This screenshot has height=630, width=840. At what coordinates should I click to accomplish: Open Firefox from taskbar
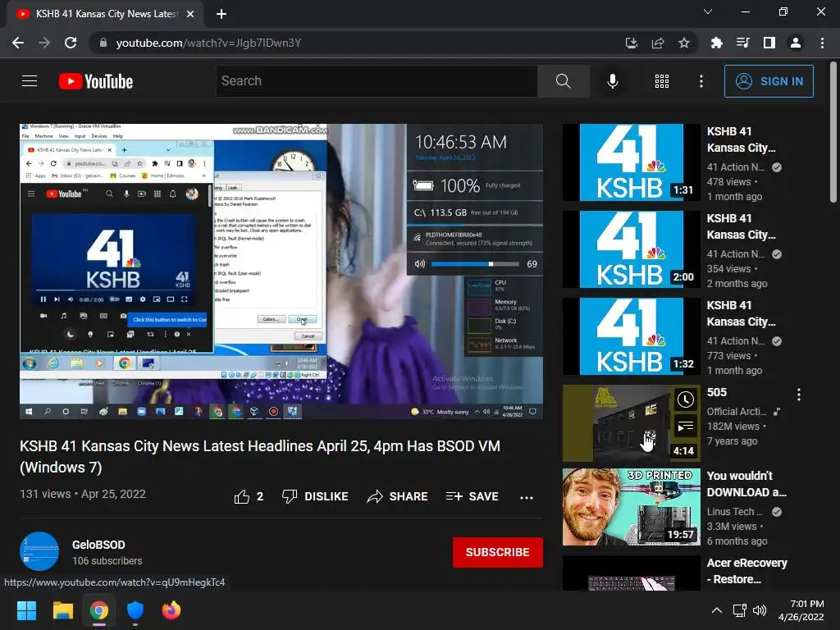[171, 610]
